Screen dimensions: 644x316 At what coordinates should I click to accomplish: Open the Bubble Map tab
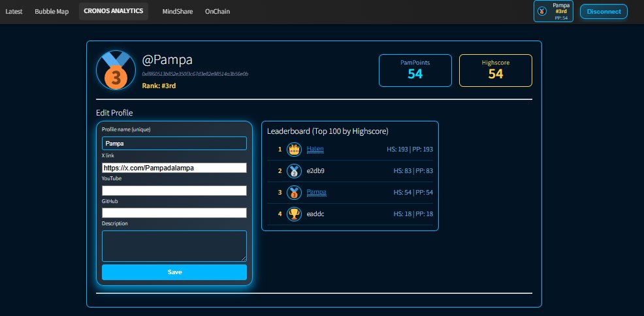click(52, 12)
